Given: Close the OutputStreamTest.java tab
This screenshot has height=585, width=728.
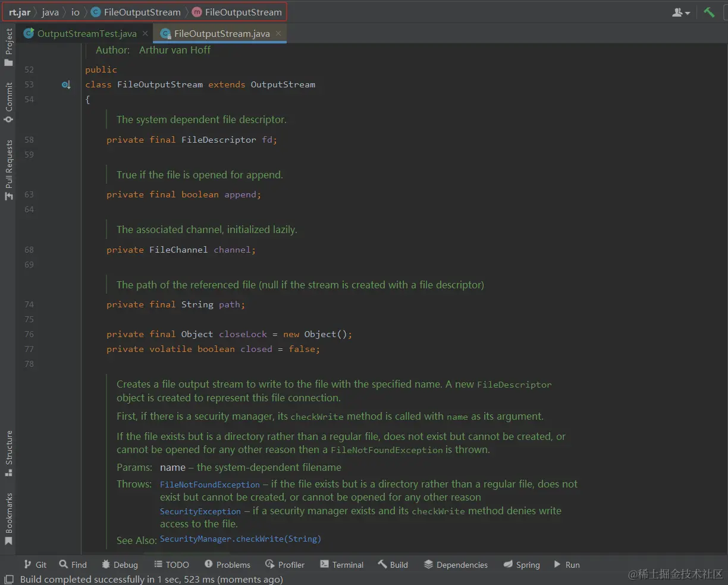Looking at the screenshot, I should click(145, 33).
